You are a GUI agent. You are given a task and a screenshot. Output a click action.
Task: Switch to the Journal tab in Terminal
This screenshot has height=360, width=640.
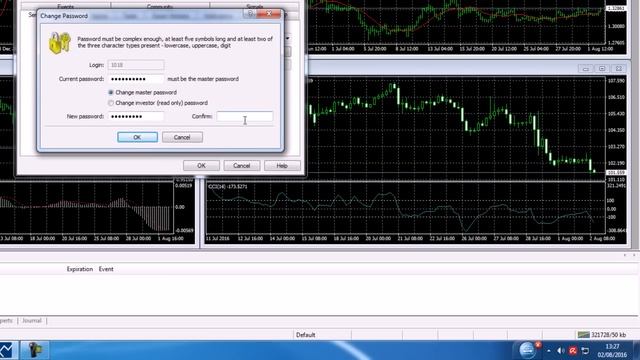[x=32, y=321]
